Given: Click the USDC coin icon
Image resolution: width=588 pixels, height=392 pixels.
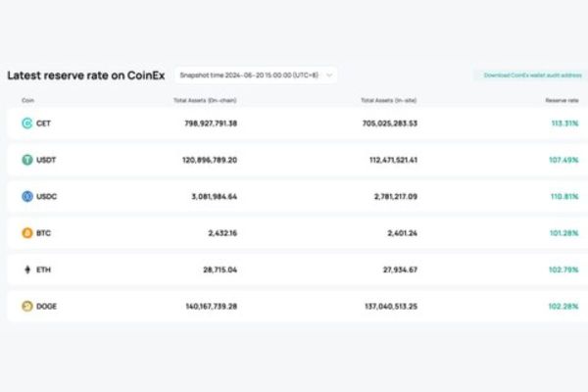Looking at the screenshot, I should coord(27,196).
